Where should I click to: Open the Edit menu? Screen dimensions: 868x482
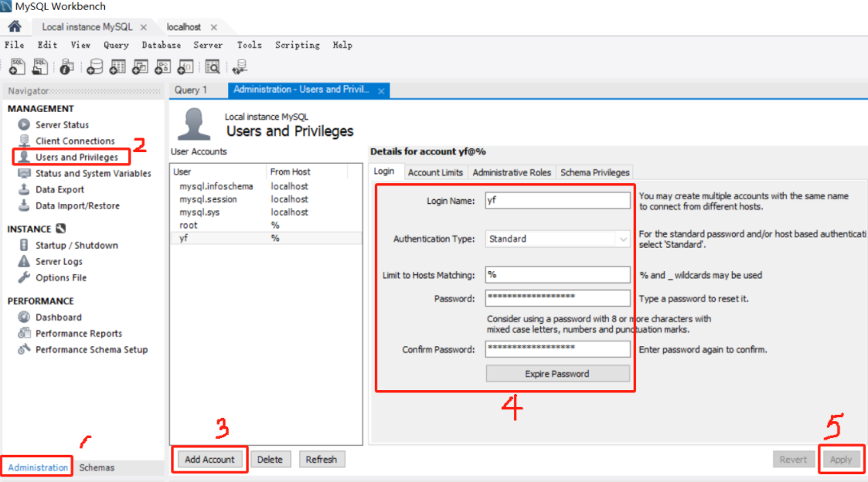[x=47, y=45]
